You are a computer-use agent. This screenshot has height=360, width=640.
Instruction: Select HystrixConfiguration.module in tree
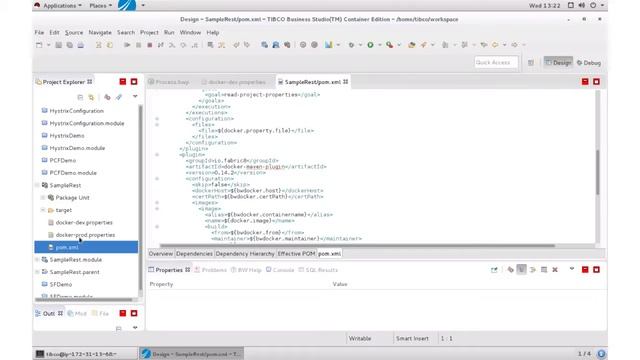click(87, 123)
